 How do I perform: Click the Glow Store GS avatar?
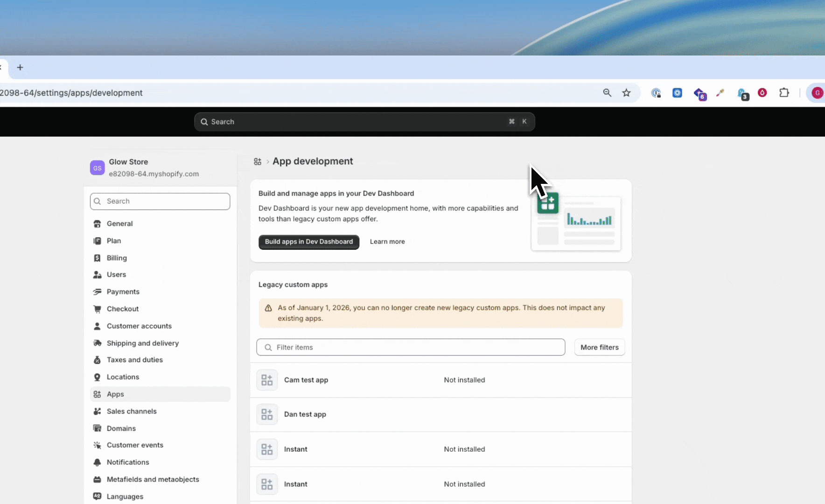[97, 168]
